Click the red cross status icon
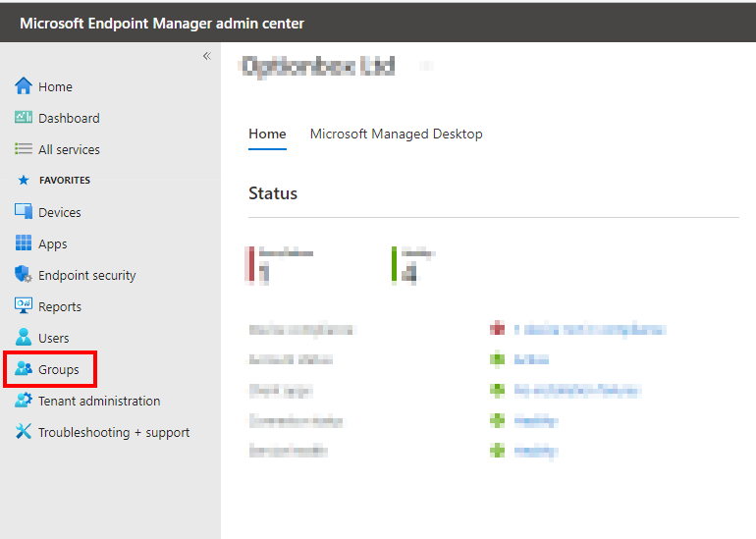This screenshot has height=539, width=756. click(x=497, y=329)
